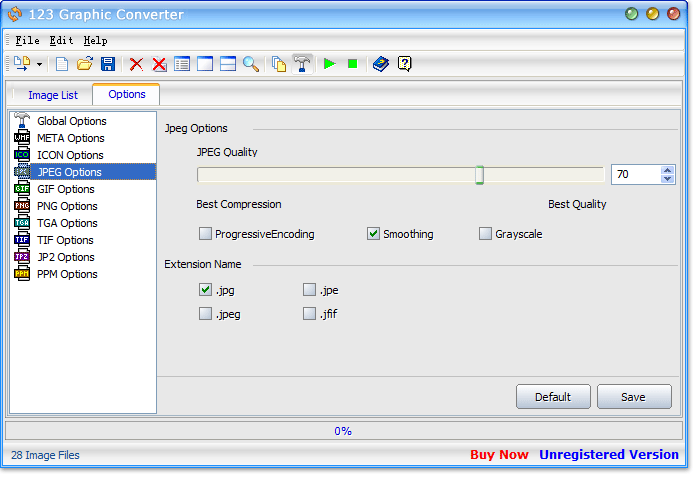Uncheck the Smoothing checkbox
The image size is (700, 488).
pyautogui.click(x=373, y=234)
